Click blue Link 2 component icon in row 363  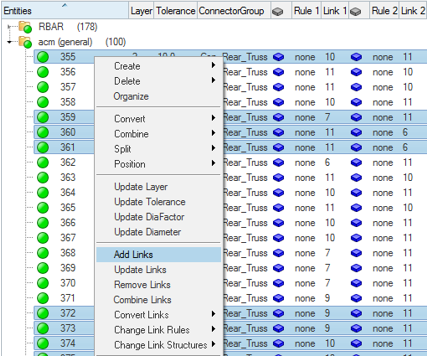[x=356, y=178]
